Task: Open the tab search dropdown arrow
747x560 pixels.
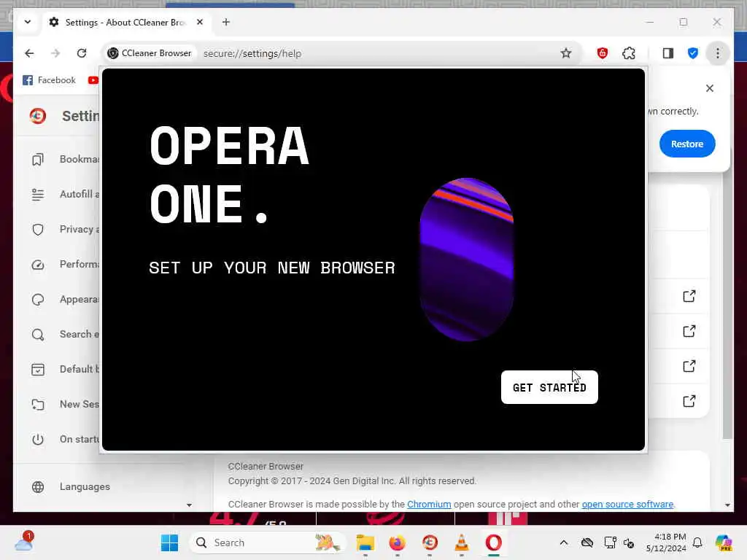Action: click(28, 22)
